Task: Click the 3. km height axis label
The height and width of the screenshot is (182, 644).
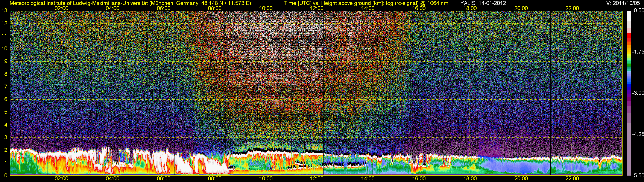Action: click(6, 138)
